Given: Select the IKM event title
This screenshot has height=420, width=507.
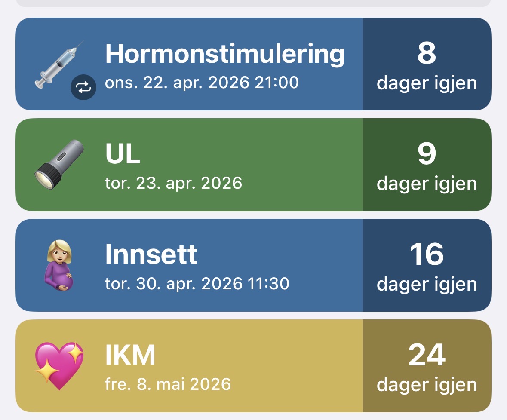Looking at the screenshot, I should point(130,356).
